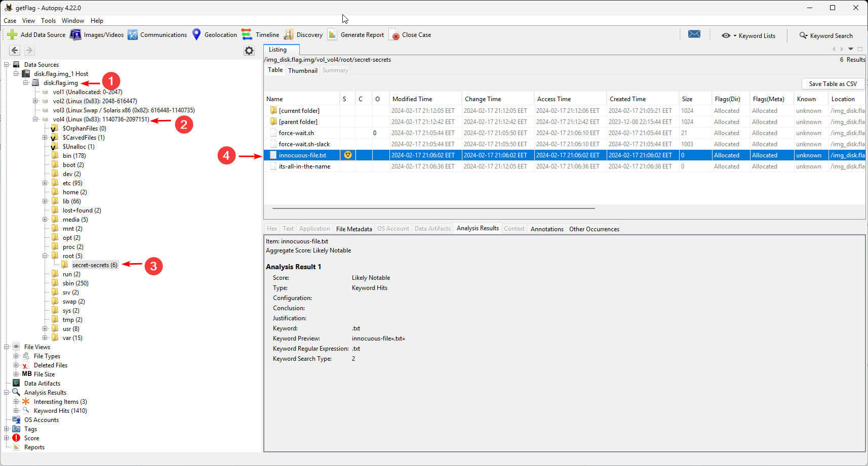This screenshot has height=466, width=868.
Task: Expand the etc (95) folder node
Action: [45, 183]
